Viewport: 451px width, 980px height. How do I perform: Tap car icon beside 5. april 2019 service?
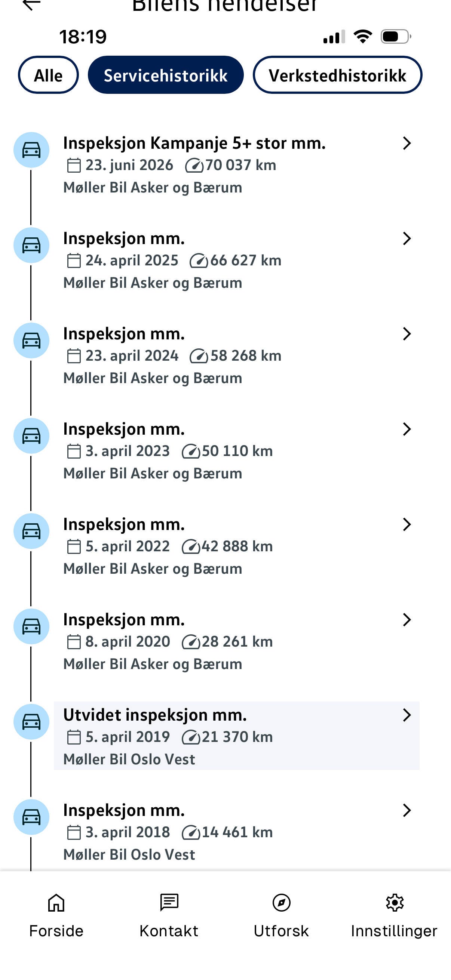[31, 722]
